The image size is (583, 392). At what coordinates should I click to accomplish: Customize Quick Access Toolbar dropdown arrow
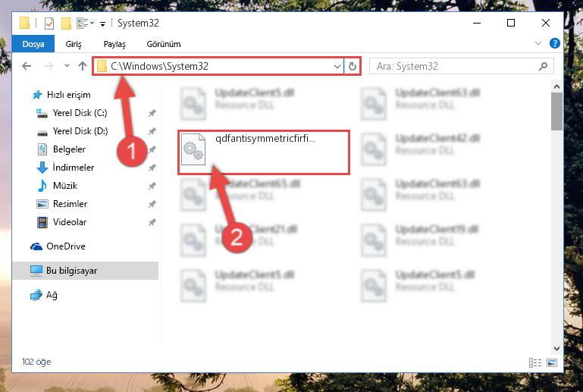click(x=102, y=24)
